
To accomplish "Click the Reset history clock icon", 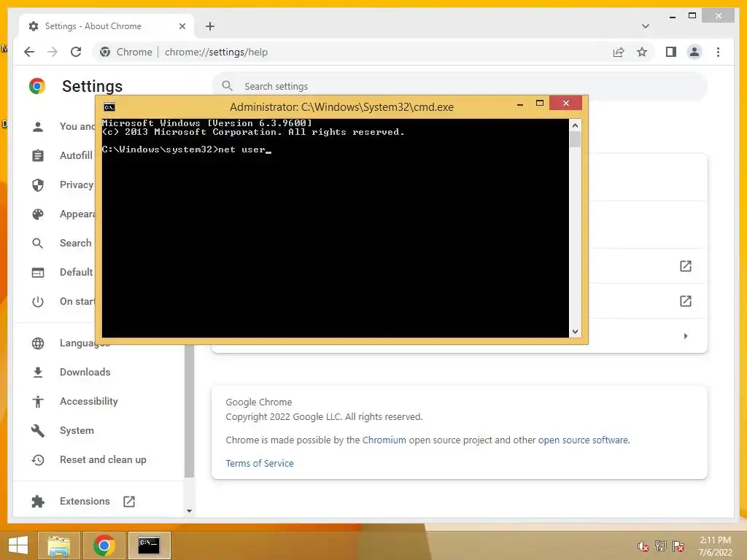I will tap(38, 459).
